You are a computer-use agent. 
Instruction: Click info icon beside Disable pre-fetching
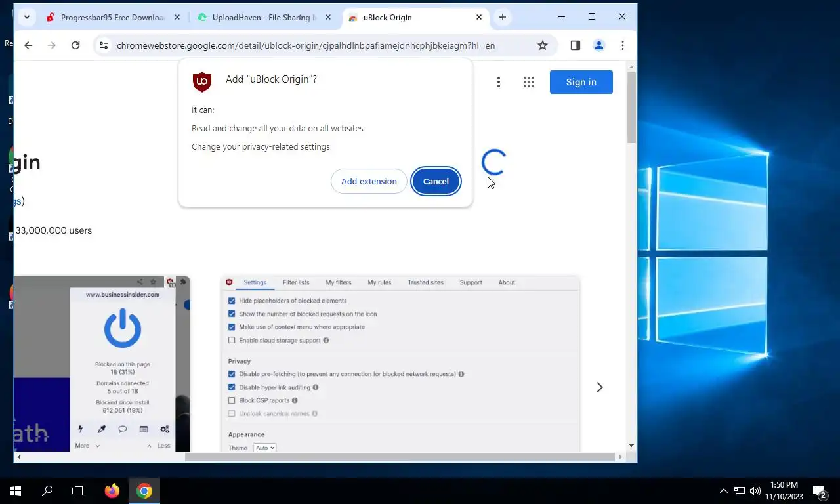[x=461, y=374]
